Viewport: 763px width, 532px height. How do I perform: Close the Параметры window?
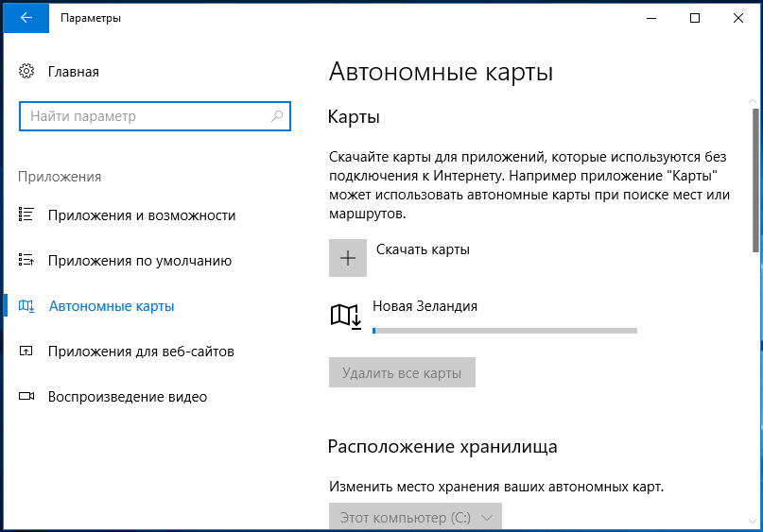click(738, 19)
